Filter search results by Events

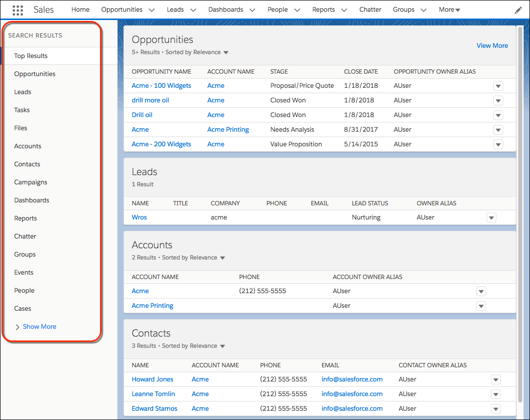23,272
